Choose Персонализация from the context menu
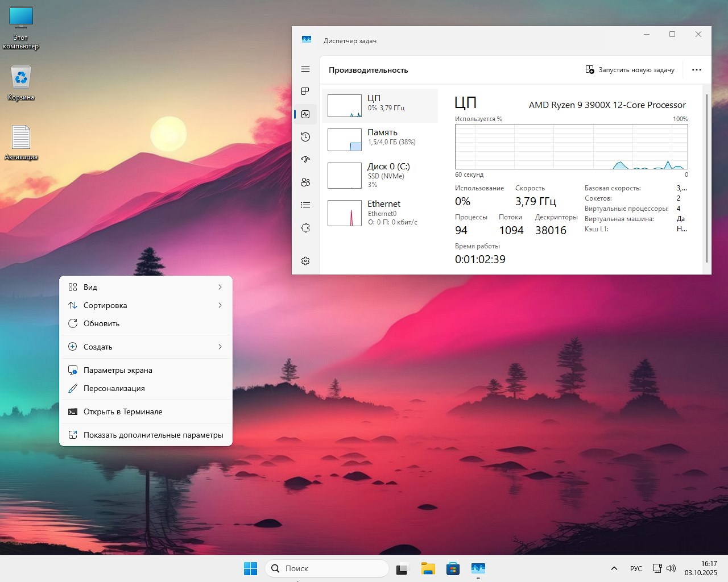728x582 pixels. pyautogui.click(x=114, y=388)
